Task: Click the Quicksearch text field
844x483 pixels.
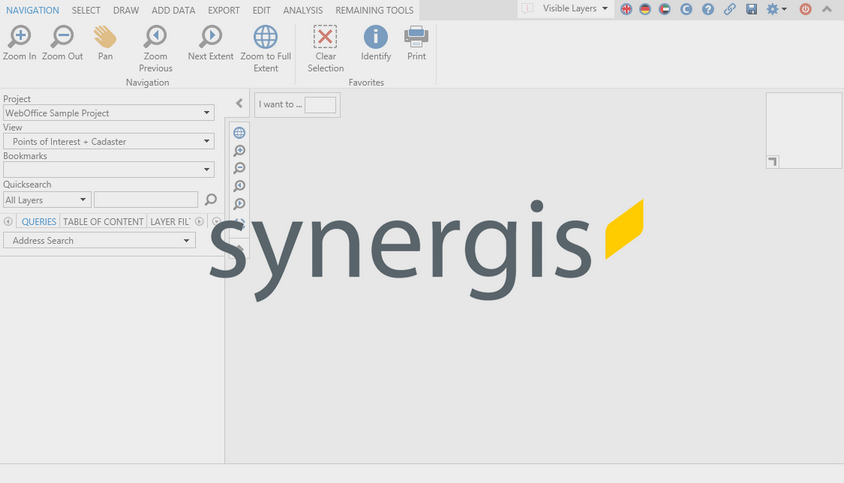Action: [146, 200]
